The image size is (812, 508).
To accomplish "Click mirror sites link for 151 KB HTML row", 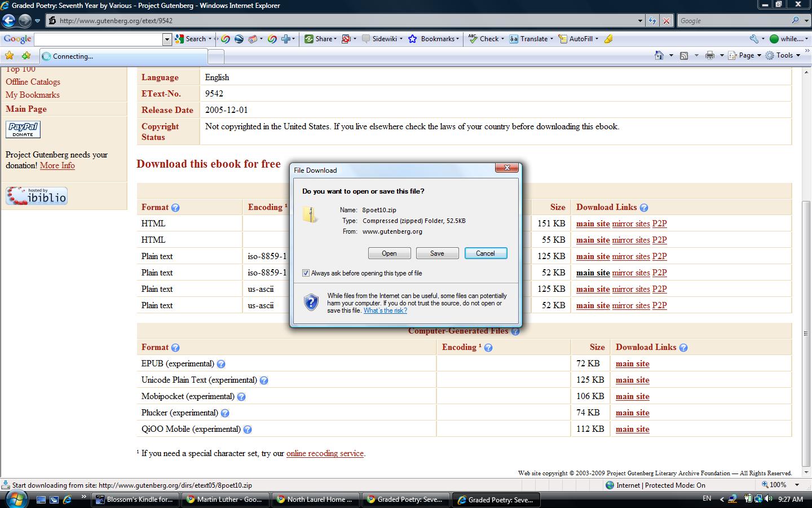I will 631,224.
